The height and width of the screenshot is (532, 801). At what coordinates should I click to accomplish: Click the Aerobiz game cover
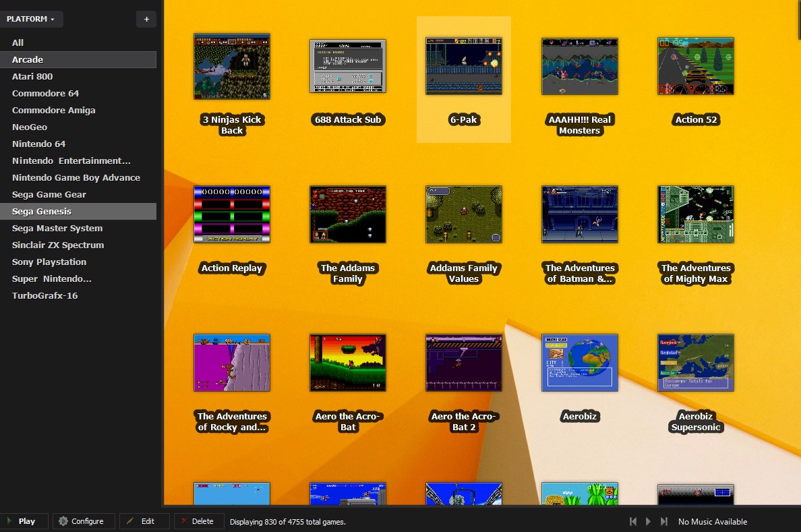[580, 362]
